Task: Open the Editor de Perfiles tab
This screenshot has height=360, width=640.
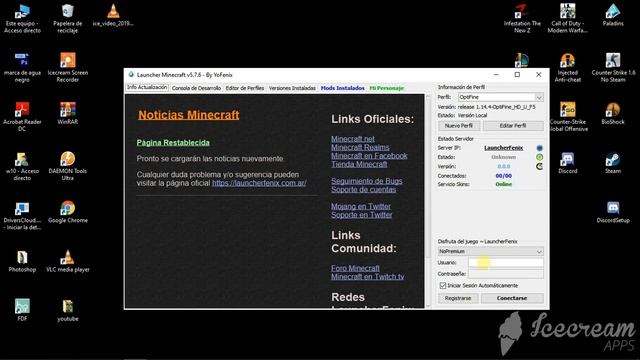Action: (x=245, y=88)
